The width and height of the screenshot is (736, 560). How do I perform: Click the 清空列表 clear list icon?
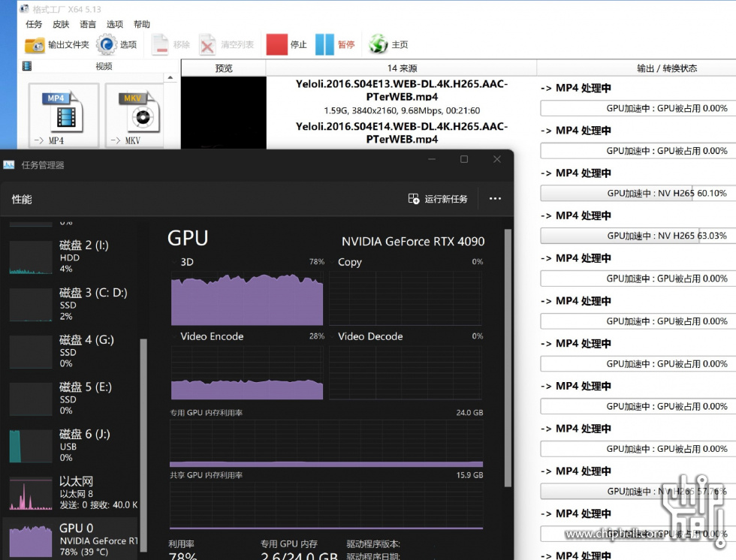(x=207, y=45)
